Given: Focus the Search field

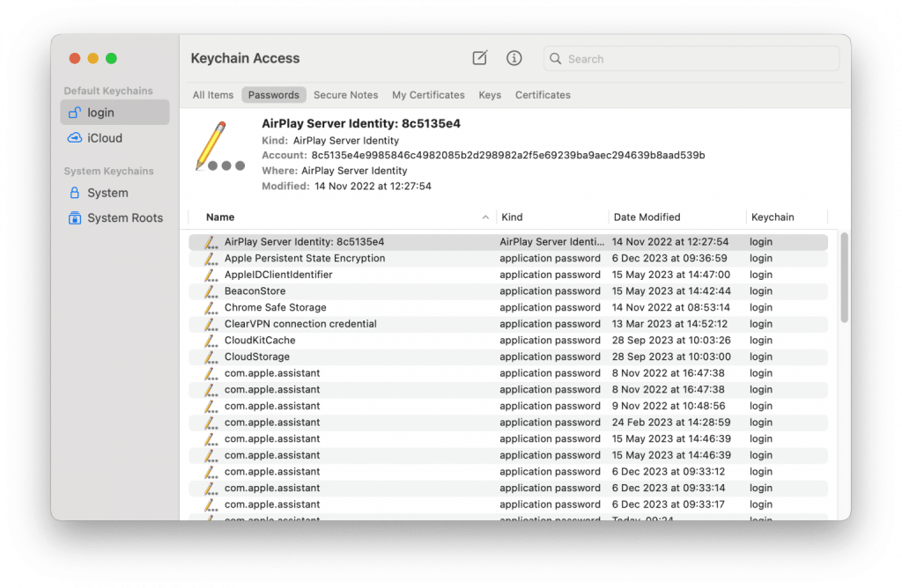Looking at the screenshot, I should click(691, 59).
